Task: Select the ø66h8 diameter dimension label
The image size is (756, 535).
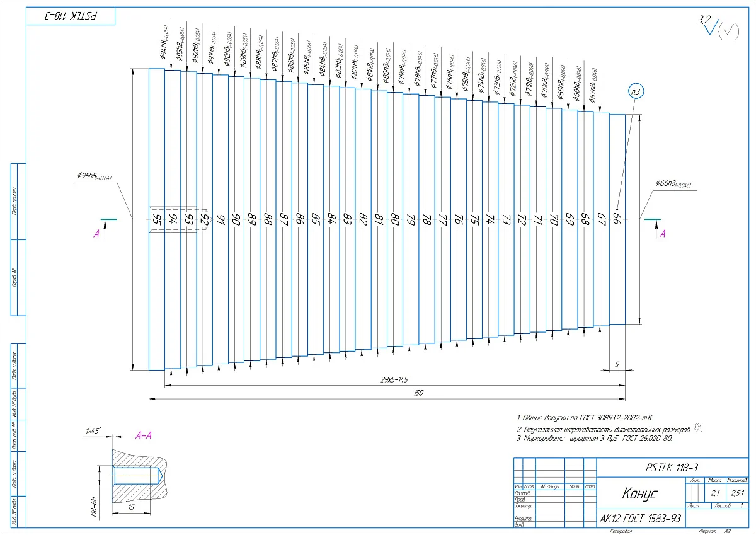Action: (x=673, y=184)
